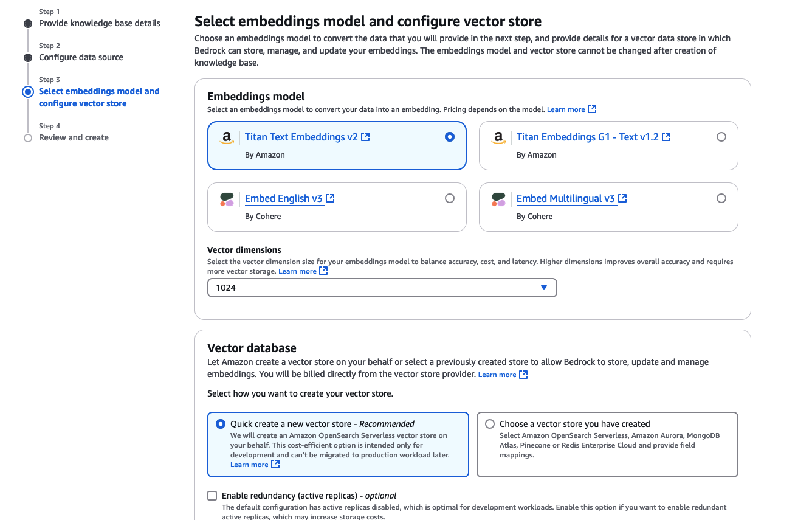Go to Step 1 Provide knowledge base details
812x520 pixels.
(100, 23)
